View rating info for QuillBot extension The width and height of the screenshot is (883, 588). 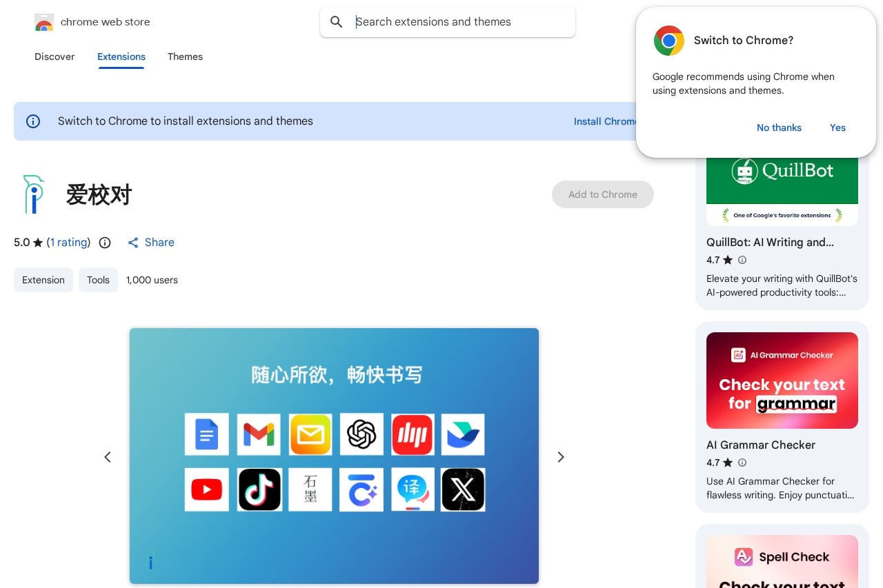pos(742,260)
